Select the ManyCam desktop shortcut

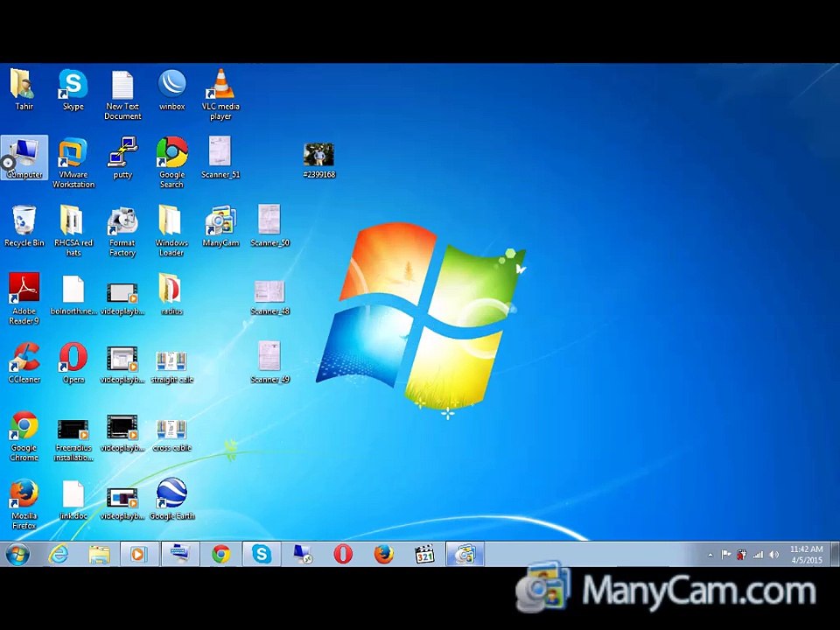(220, 226)
